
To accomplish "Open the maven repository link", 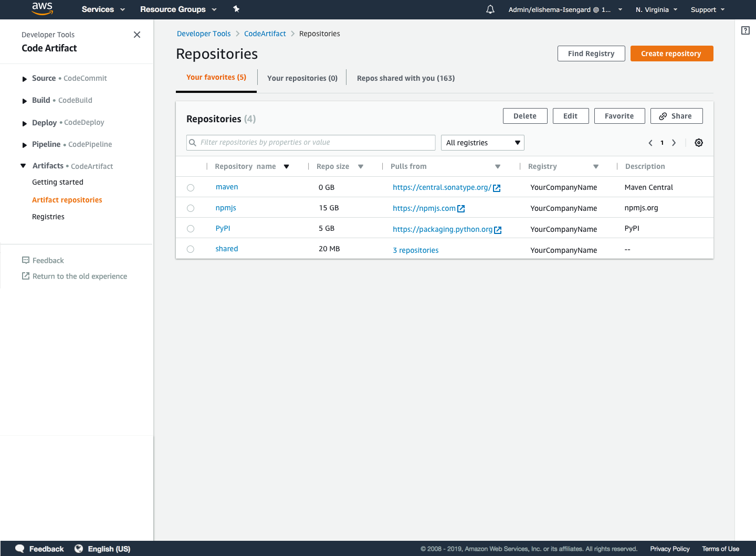I will 227,187.
